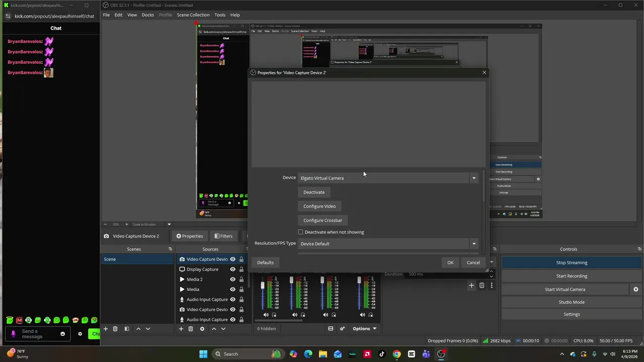644x362 pixels.
Task: Hide the Media 2 source
Action: coord(232,280)
